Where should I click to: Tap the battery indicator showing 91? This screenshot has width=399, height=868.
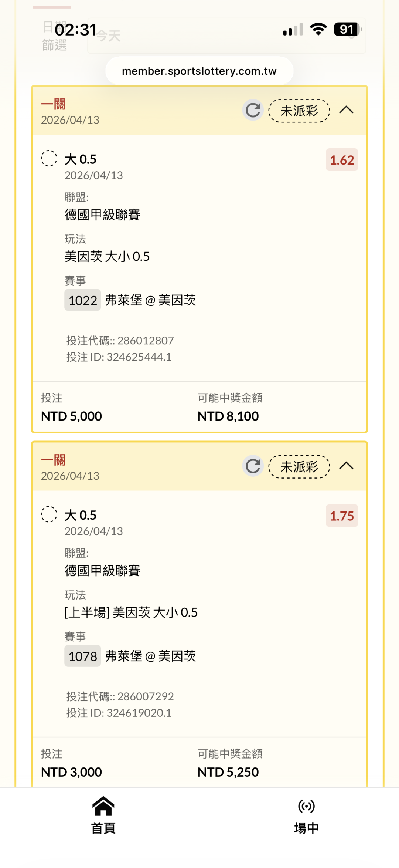[x=347, y=29]
